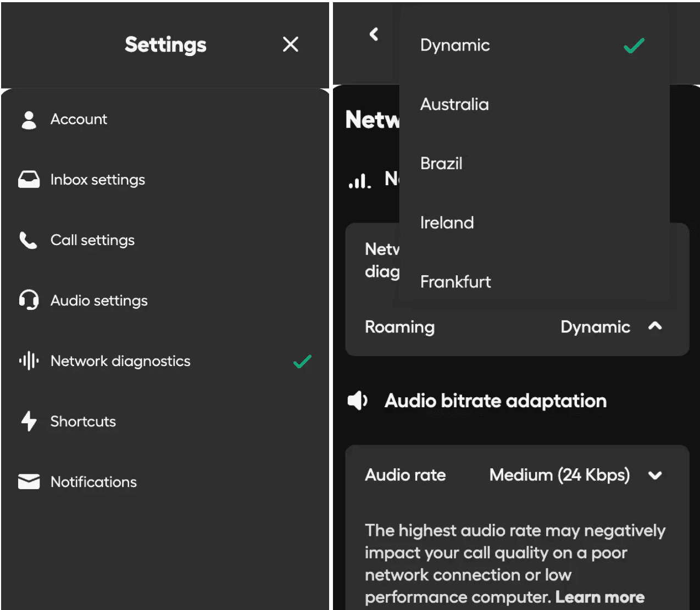700x610 pixels.
Task: Open the Medium (24 Kbps) selector
Action: click(x=559, y=475)
